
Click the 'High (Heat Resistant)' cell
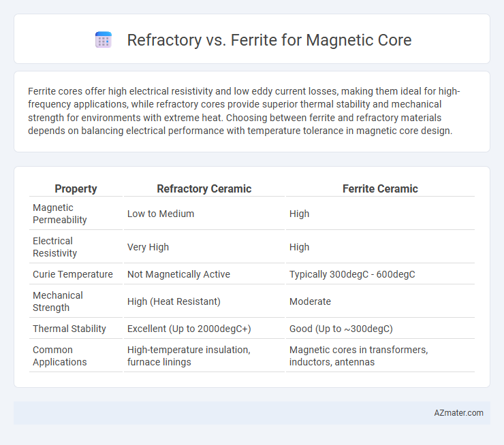[x=174, y=301]
